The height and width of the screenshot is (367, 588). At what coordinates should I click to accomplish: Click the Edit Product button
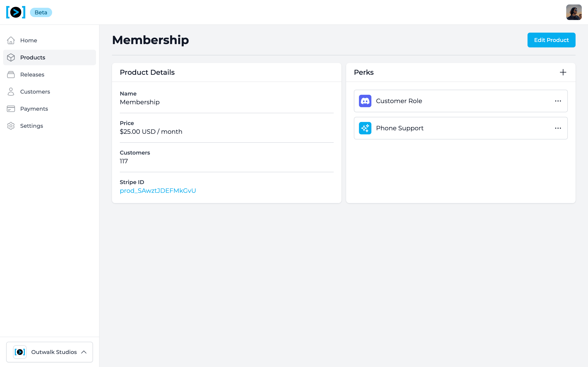click(x=551, y=40)
